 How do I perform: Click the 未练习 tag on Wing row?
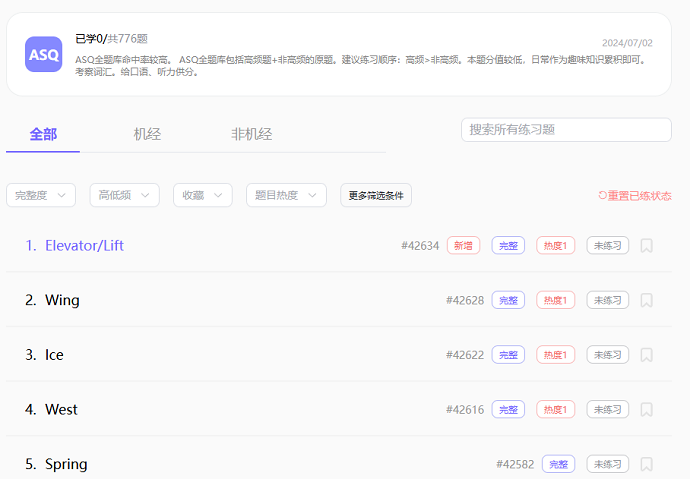[607, 300]
